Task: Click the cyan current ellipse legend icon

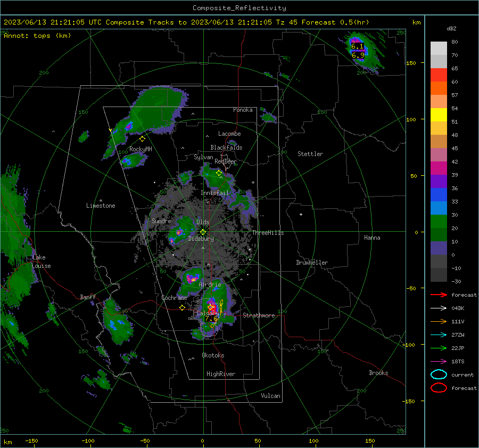Action: 439,374
